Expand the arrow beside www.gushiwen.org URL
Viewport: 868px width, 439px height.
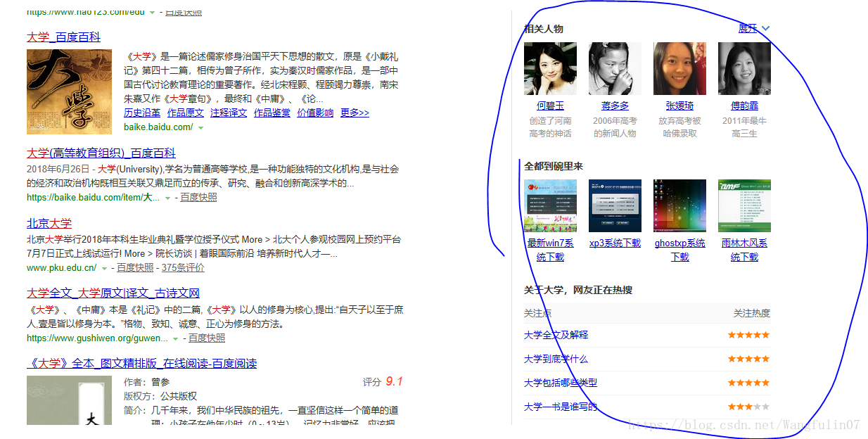tap(176, 338)
